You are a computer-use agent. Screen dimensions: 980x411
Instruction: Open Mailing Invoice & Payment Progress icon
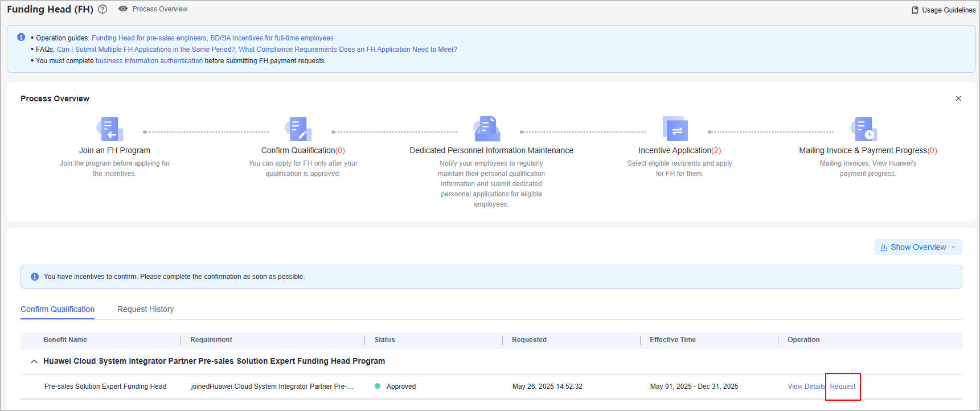(x=864, y=129)
